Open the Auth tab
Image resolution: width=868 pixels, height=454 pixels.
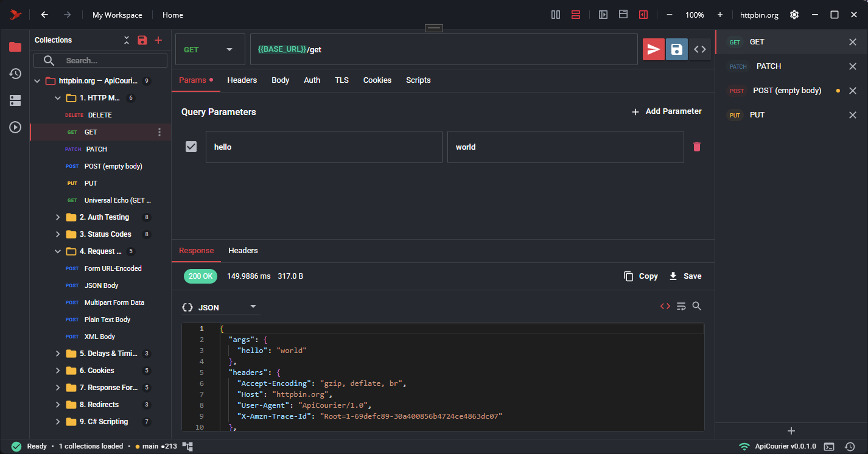(x=312, y=80)
